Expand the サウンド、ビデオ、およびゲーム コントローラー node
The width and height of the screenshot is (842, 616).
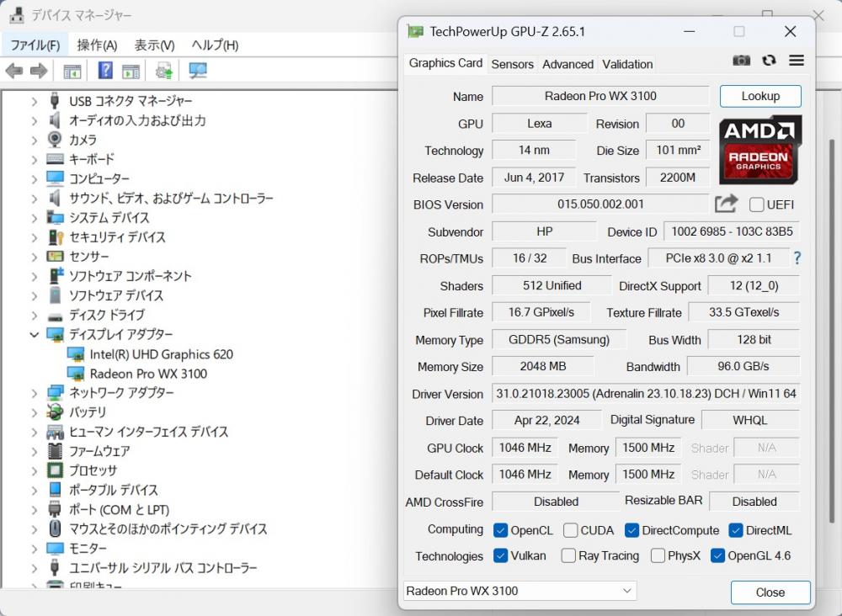pos(35,199)
